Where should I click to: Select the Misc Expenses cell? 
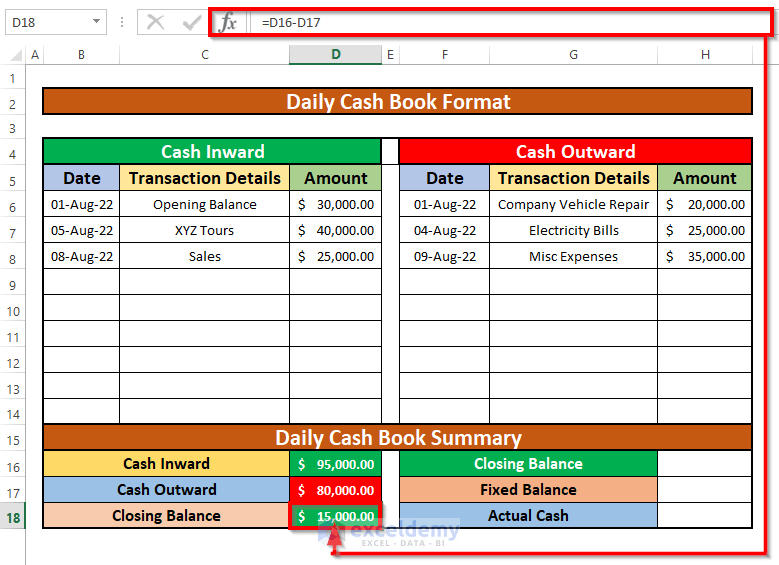click(573, 256)
